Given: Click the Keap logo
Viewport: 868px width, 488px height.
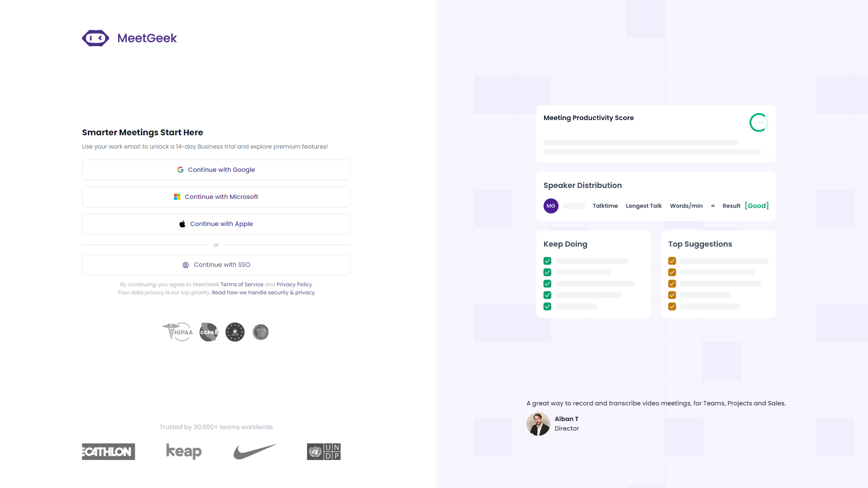Looking at the screenshot, I should pyautogui.click(x=184, y=451).
